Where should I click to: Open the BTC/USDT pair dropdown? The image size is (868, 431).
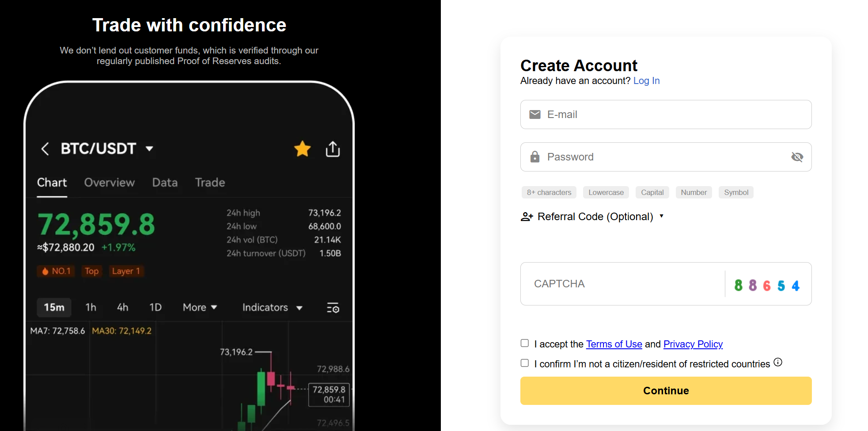pos(149,149)
